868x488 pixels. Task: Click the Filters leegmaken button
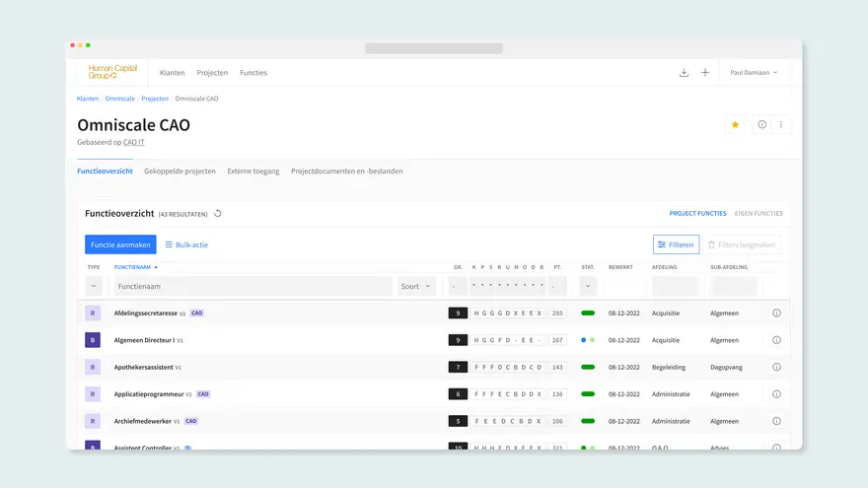tap(742, 244)
